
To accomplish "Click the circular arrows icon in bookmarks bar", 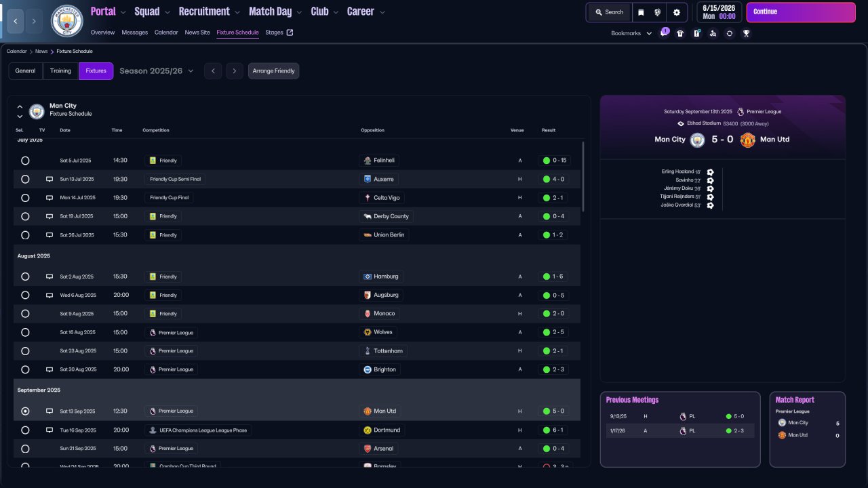I will 729,33.
